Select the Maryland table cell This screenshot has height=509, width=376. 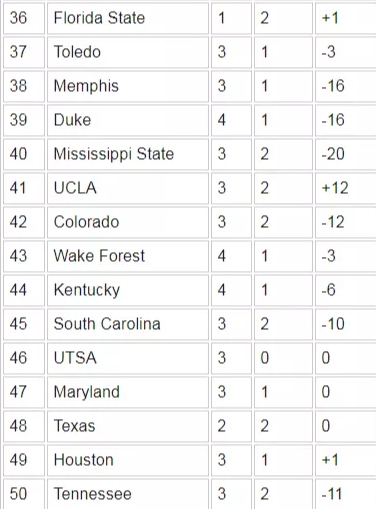[128, 392]
